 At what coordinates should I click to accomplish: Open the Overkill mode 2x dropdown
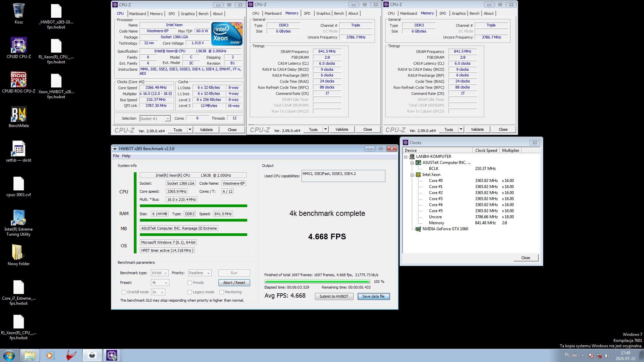(x=158, y=292)
